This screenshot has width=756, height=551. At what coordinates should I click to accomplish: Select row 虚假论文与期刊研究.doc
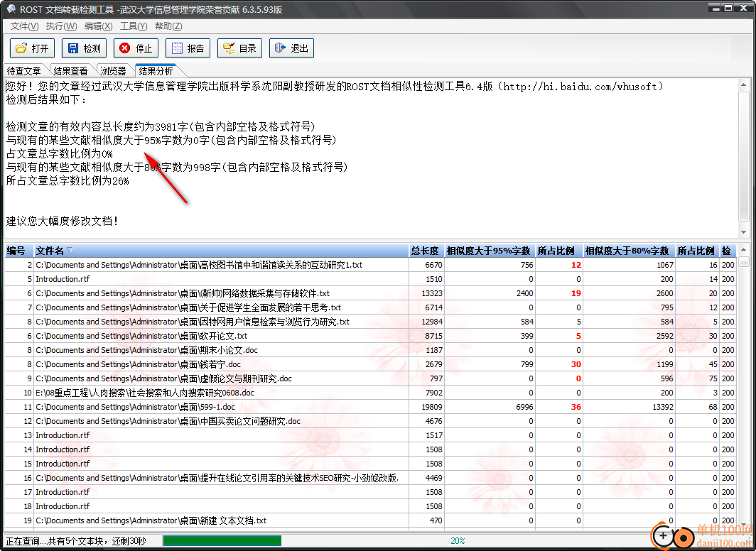point(369,378)
